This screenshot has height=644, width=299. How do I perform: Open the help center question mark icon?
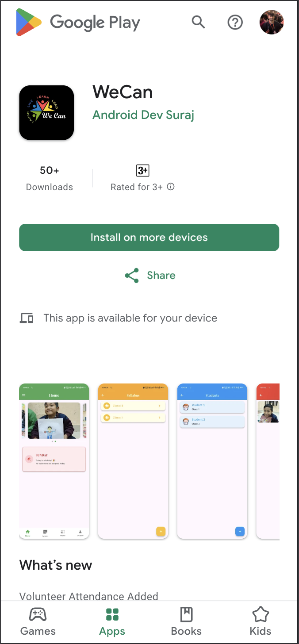[235, 22]
